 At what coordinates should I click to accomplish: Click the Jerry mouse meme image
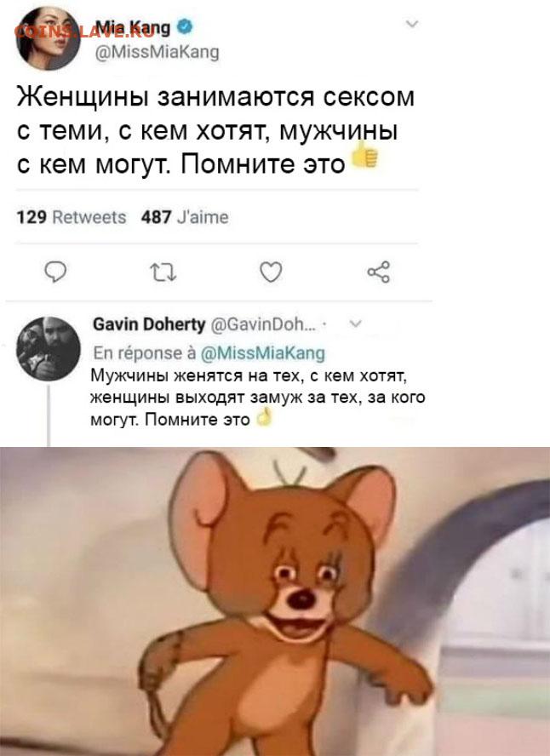click(275, 601)
